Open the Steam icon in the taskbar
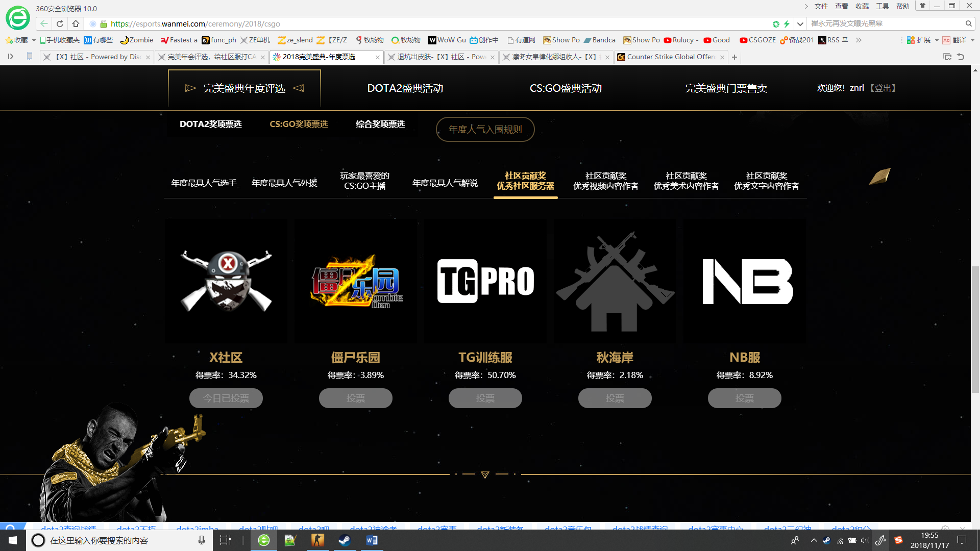Image resolution: width=980 pixels, height=551 pixels. [x=345, y=540]
